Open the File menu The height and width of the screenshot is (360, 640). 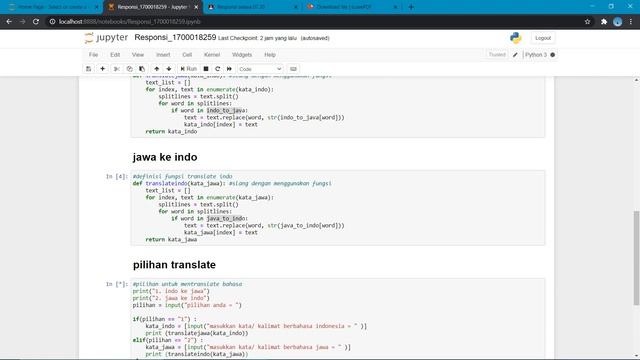tap(93, 55)
